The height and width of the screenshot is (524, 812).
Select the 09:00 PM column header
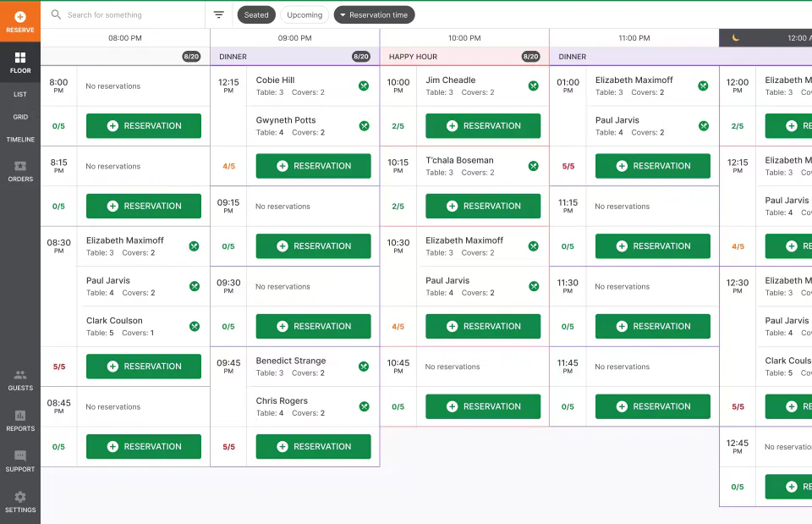[294, 38]
